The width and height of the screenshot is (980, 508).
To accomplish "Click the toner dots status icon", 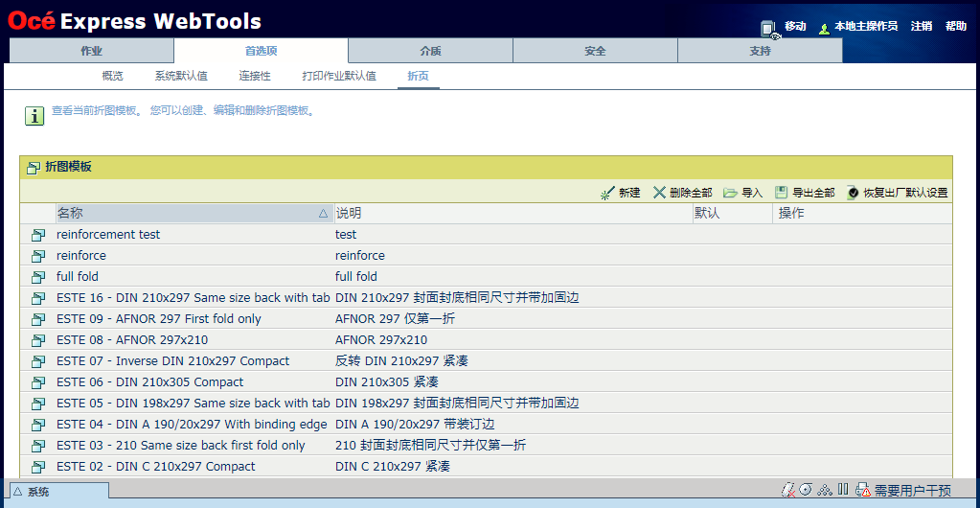I will [825, 490].
